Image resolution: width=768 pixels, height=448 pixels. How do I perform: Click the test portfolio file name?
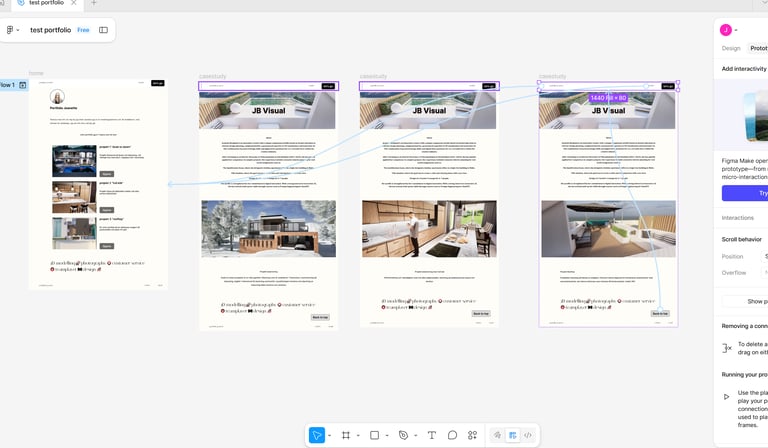tap(50, 30)
